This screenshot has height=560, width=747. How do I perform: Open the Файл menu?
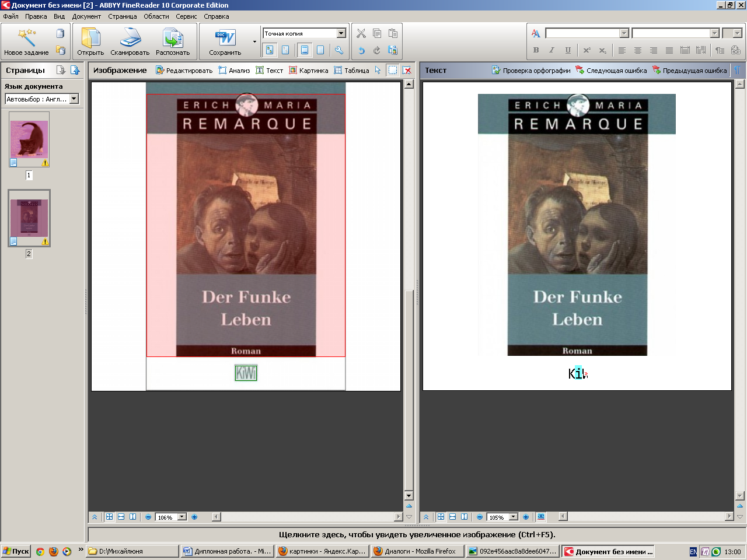(x=11, y=16)
